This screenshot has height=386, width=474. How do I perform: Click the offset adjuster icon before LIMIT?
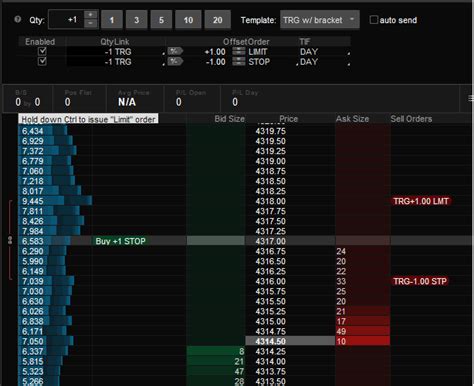coord(239,51)
